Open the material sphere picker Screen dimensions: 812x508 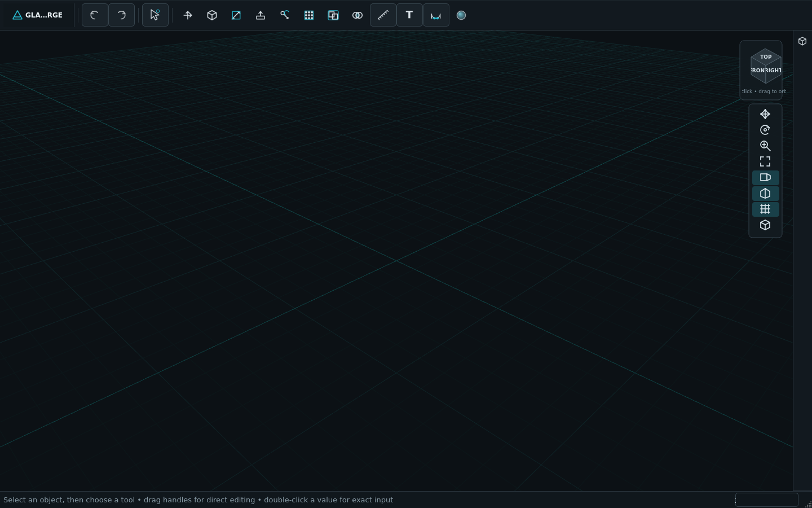[x=461, y=15]
